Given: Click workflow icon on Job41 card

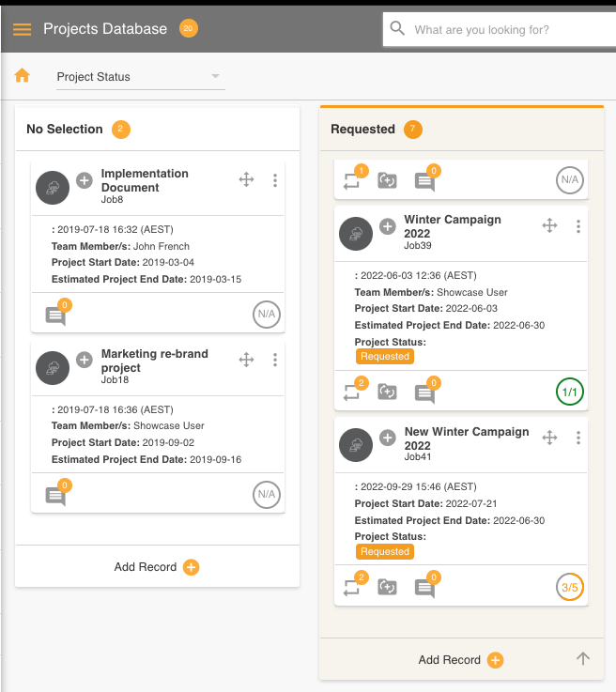Looking at the screenshot, I should point(352,588).
